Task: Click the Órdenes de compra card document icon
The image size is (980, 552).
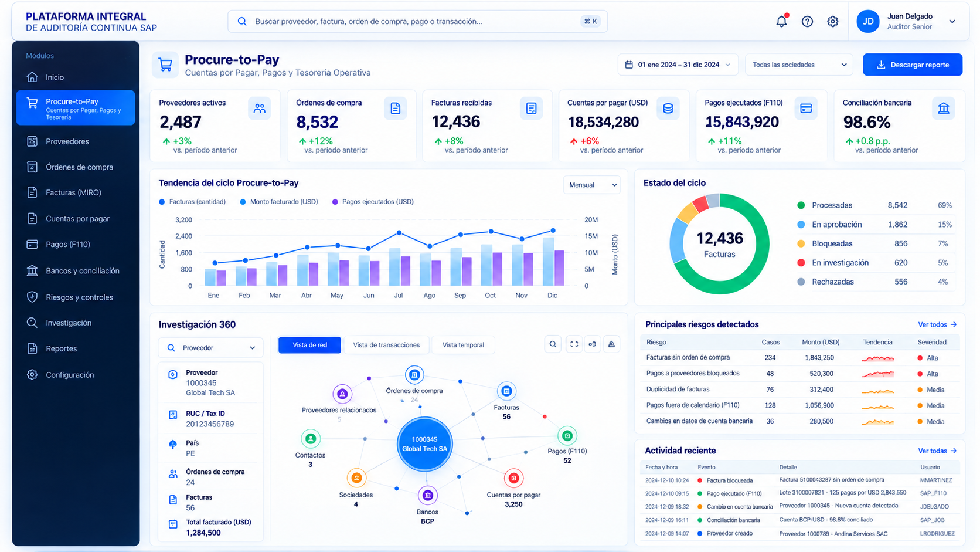Action: (396, 109)
